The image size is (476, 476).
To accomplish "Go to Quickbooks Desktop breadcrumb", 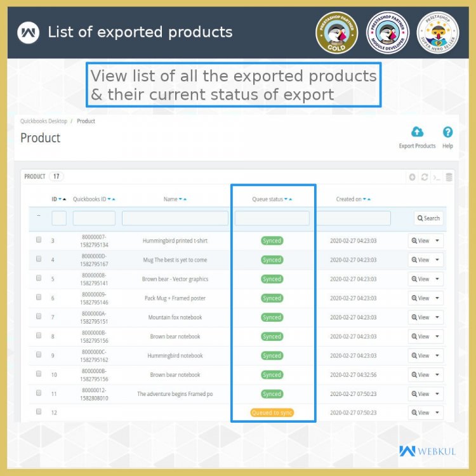I will click(44, 121).
